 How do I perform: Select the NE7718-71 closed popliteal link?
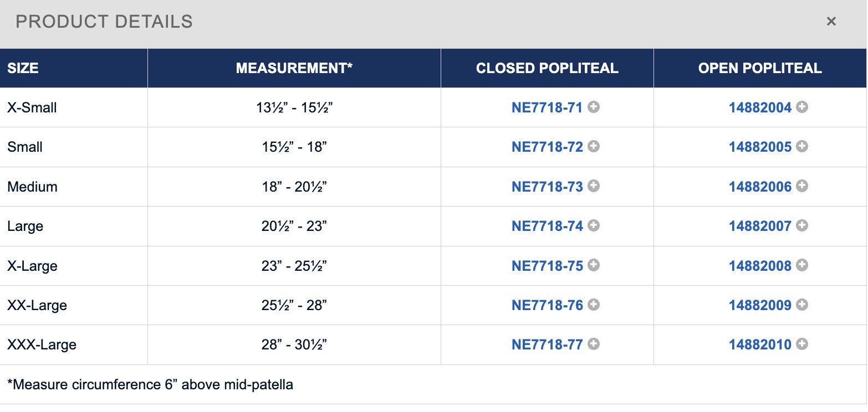tap(547, 107)
